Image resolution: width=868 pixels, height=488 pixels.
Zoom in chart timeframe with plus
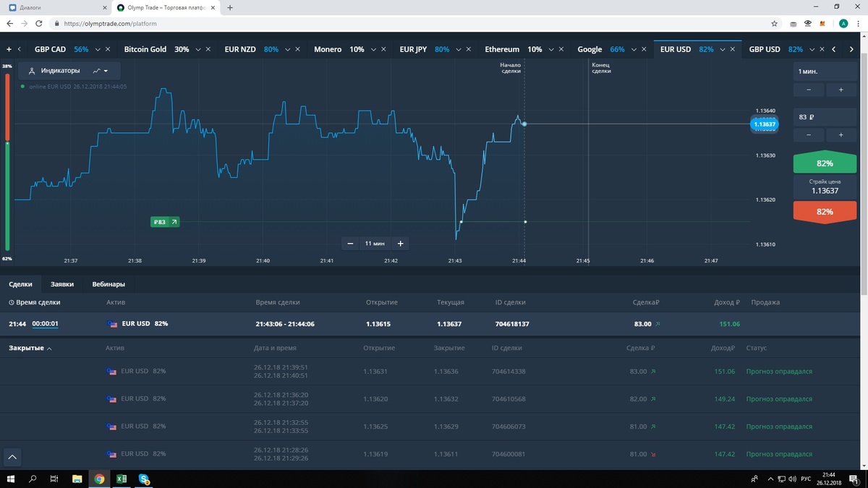tap(400, 244)
